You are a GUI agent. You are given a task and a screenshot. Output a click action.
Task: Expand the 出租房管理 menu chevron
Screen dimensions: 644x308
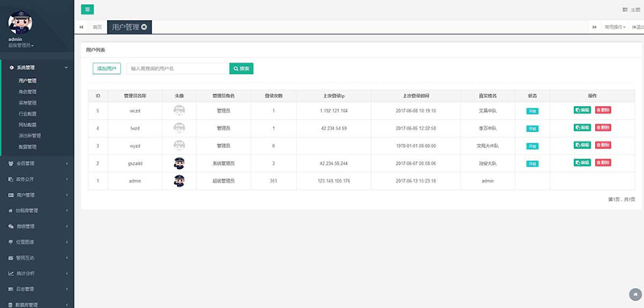67,211
